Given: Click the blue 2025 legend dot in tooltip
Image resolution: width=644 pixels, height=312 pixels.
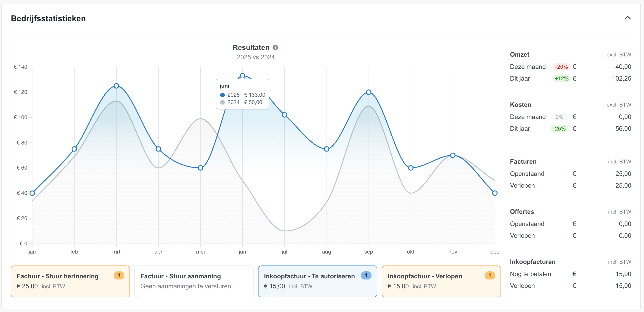Looking at the screenshot, I should [222, 95].
